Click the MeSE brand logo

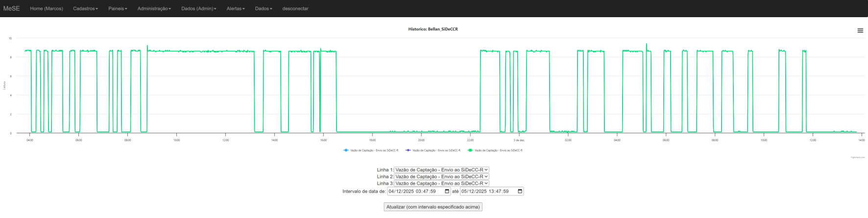[x=11, y=8]
